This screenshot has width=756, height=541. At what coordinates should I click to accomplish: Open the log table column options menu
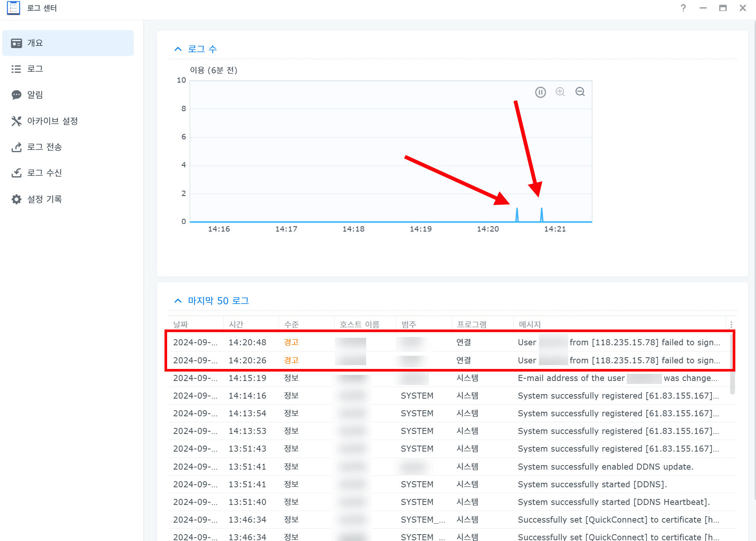[x=731, y=324]
